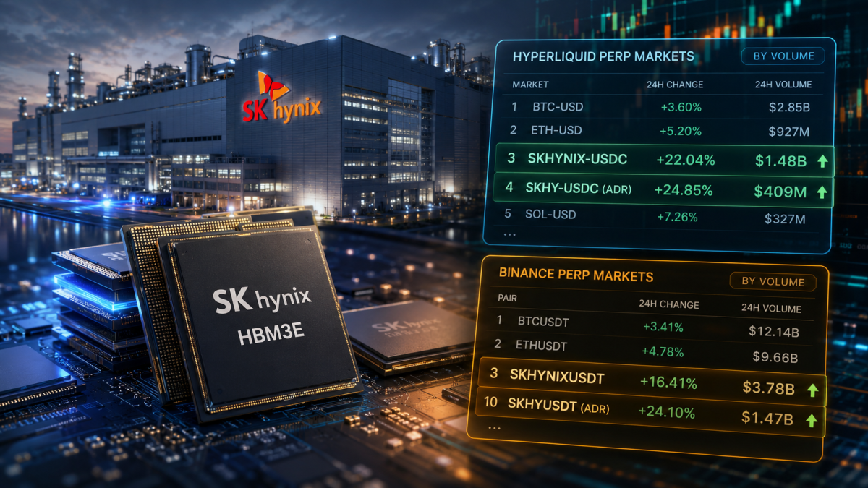Click the $327M volume value
This screenshot has width=868, height=488.
pos(786,219)
